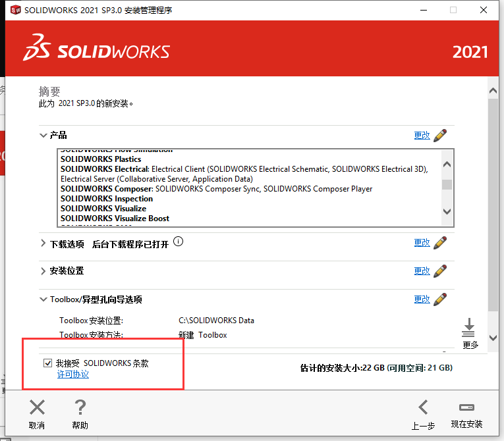504x441 pixels.
Task: Click the pencil icon beside 产品 更改
Action: pos(440,135)
